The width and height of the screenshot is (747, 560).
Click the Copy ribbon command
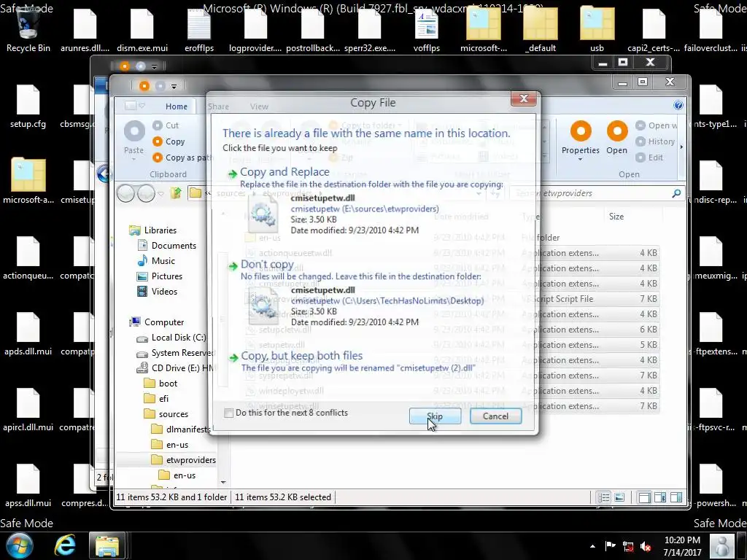point(169,141)
